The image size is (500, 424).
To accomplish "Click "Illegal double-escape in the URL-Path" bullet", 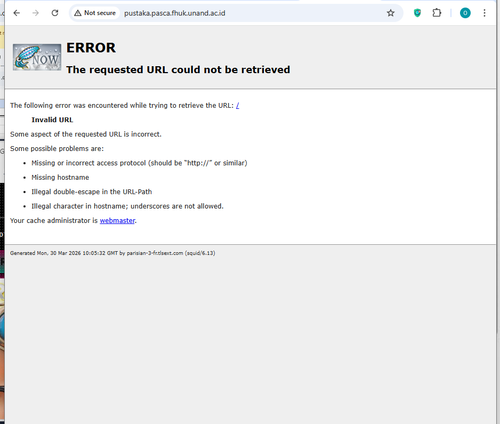I will (92, 192).
